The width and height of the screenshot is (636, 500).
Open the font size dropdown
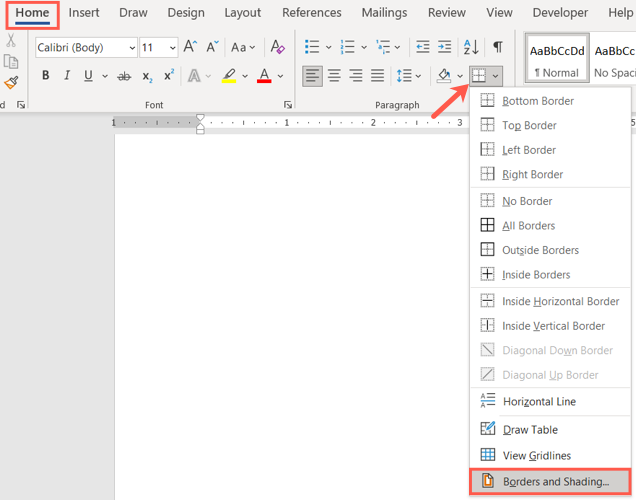coord(173,48)
